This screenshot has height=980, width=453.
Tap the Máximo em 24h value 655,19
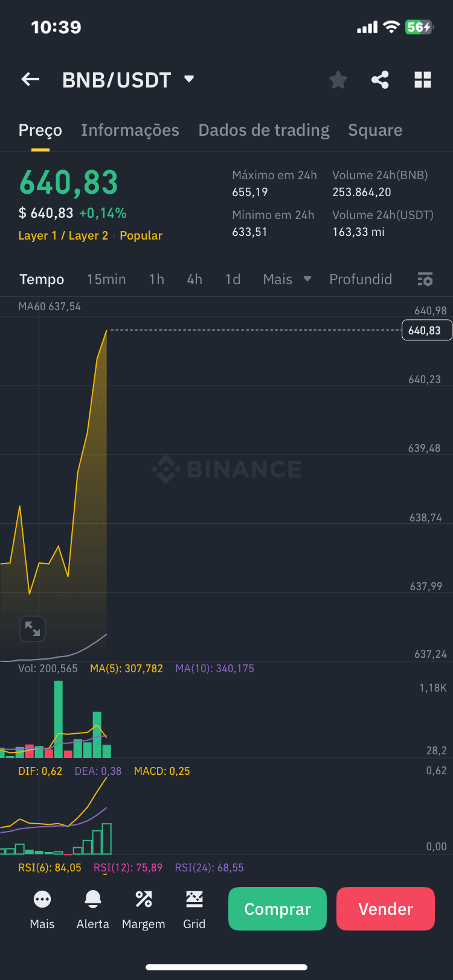[250, 192]
